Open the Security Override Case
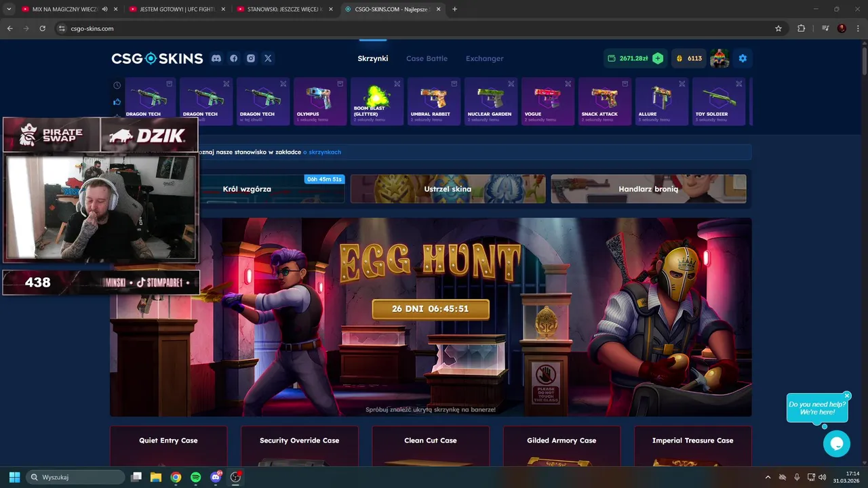The width and height of the screenshot is (868, 488). [299, 446]
